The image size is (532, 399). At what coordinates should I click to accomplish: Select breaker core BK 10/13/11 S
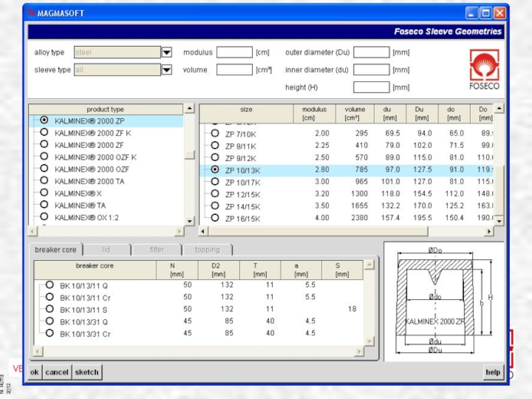point(49,309)
